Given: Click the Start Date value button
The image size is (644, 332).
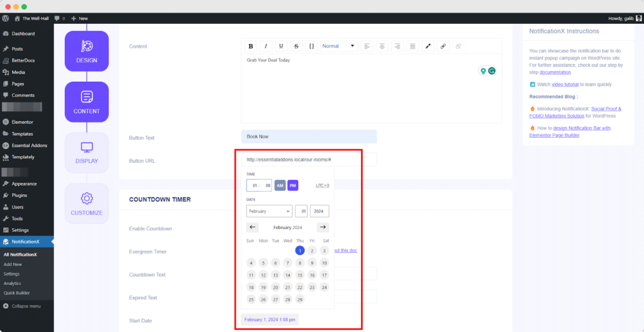Looking at the screenshot, I should [270, 319].
